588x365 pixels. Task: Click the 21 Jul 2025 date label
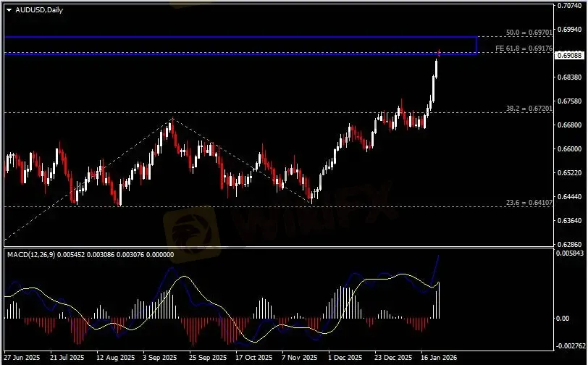click(67, 358)
